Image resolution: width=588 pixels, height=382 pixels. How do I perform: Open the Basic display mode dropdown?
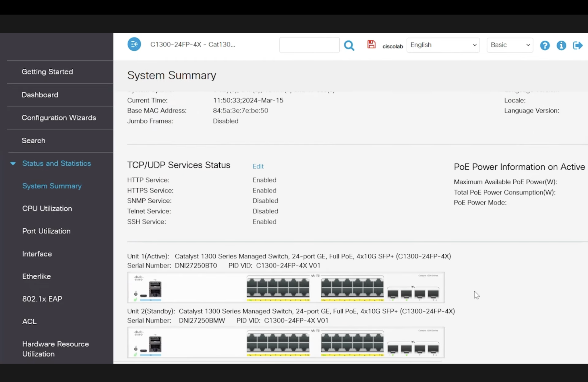(x=510, y=45)
